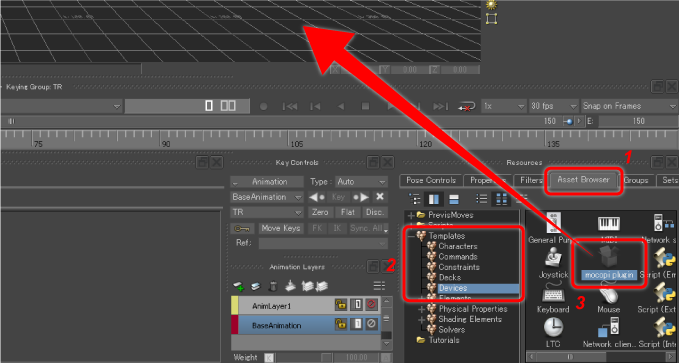Click the previous key arrow button
Image resolution: width=679 pixels, height=363 pixels.
[317, 197]
